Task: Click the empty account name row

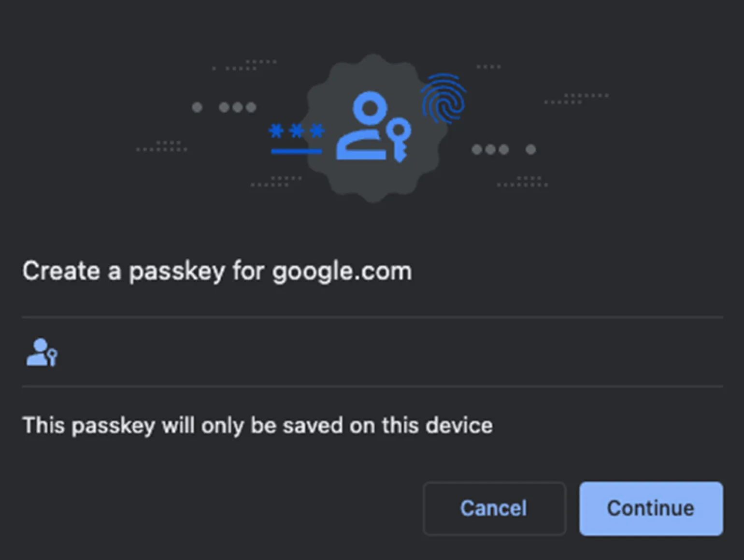Action: pos(372,352)
